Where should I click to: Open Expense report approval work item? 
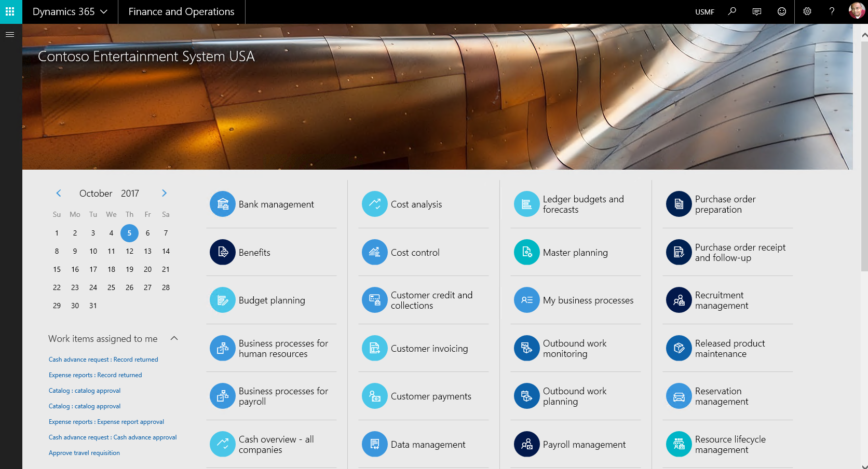(x=106, y=422)
